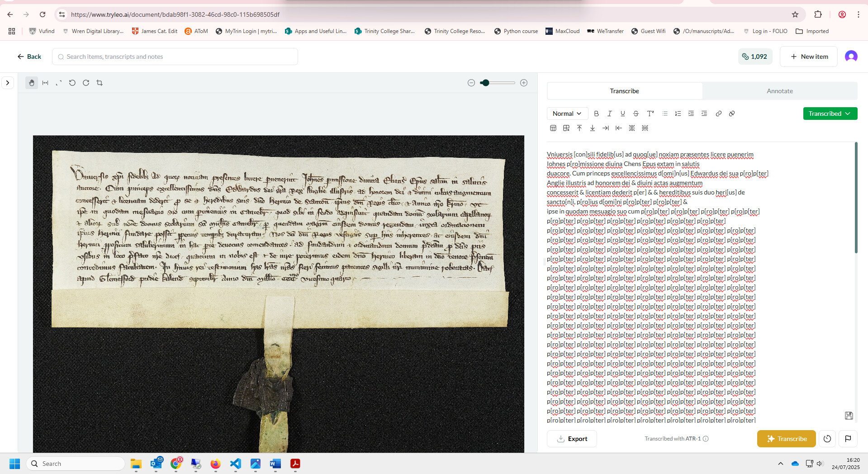Expand the collapsed left sidebar
Viewport: 868px width, 474px height.
pyautogui.click(x=8, y=83)
